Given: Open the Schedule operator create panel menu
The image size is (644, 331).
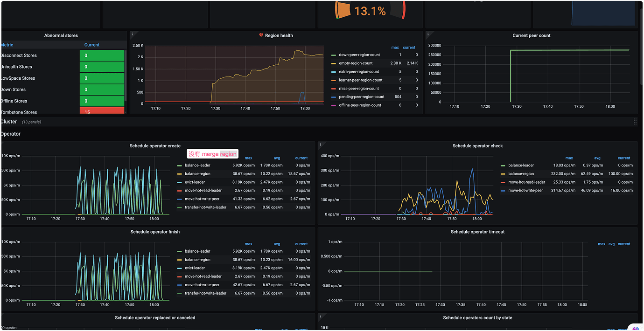Looking at the screenshot, I should coord(155,146).
